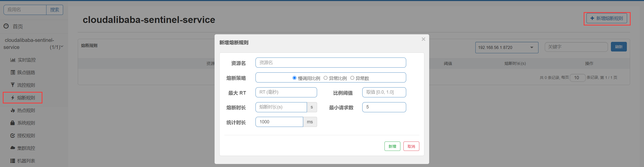644x167 pixels.
Task: Focus the 应用名 search field
Action: pyautogui.click(x=25, y=10)
